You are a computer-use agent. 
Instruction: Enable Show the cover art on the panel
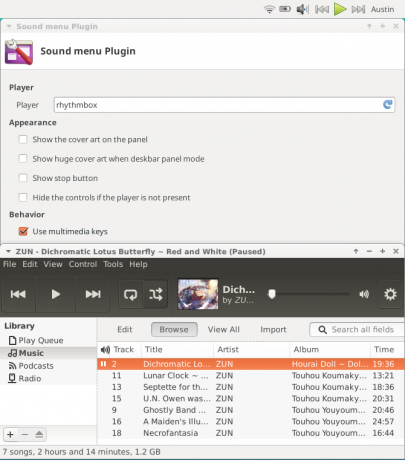pos(23,139)
